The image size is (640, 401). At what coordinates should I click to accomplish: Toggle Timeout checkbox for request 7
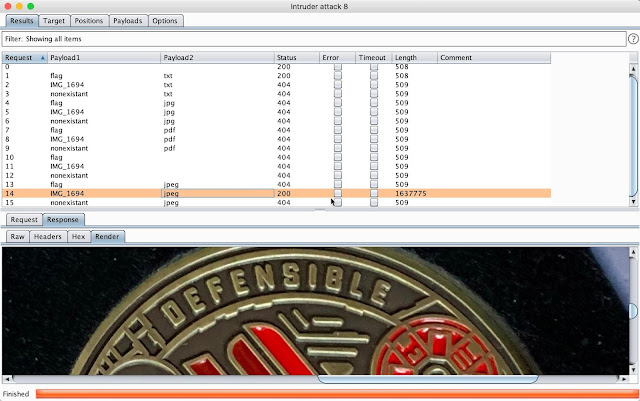[374, 130]
